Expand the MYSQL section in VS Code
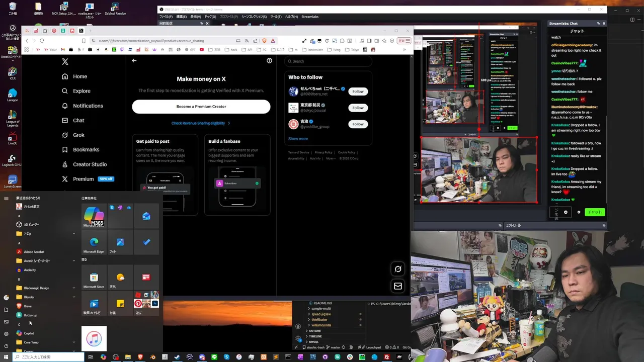 point(313,342)
